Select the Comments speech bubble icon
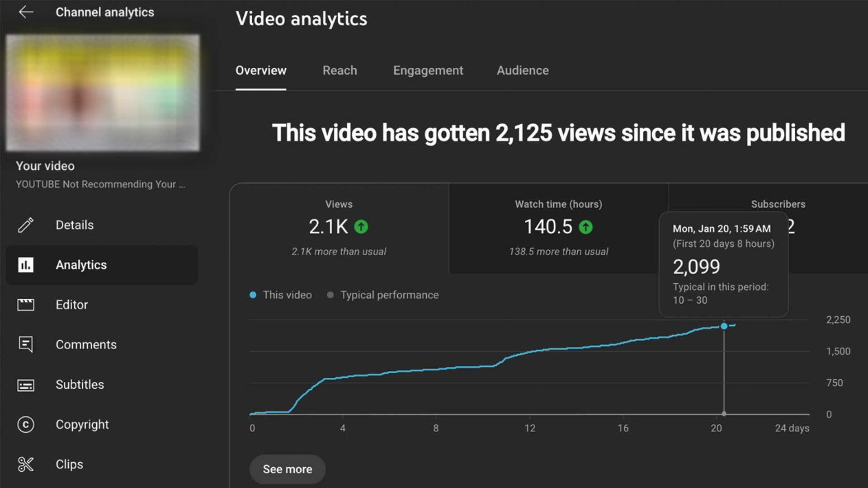The width and height of the screenshot is (868, 488). 26,344
